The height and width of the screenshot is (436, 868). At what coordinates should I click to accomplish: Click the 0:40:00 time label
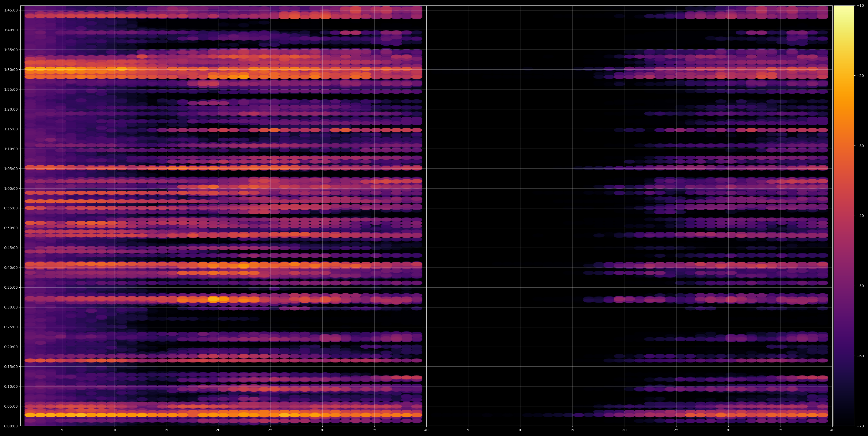11,267
